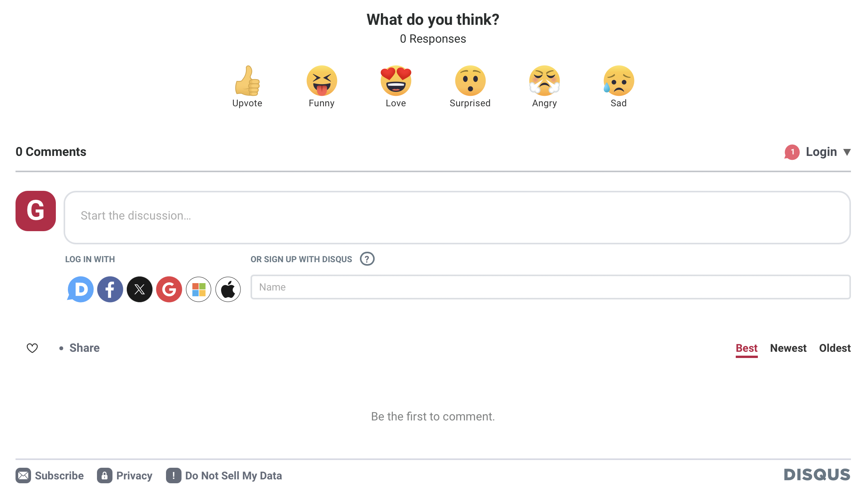React with the Upvote thumbs-up emoji

tap(247, 81)
